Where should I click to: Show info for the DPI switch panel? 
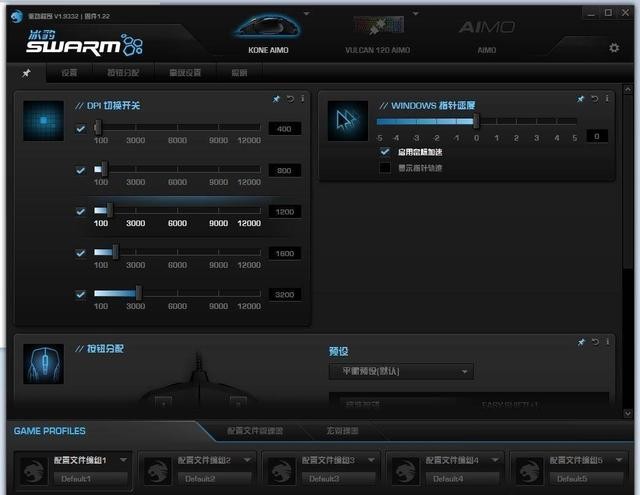tap(302, 99)
